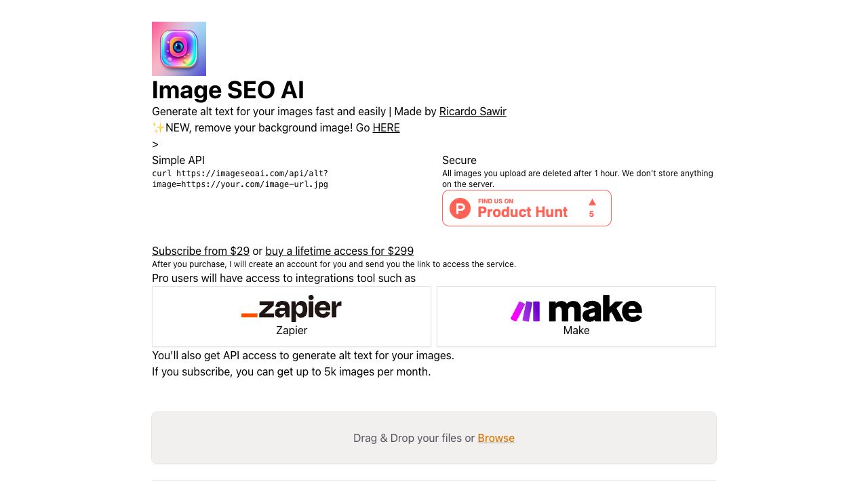The width and height of the screenshot is (868, 488).
Task: Open Subscribe from $29 link
Action: click(201, 251)
